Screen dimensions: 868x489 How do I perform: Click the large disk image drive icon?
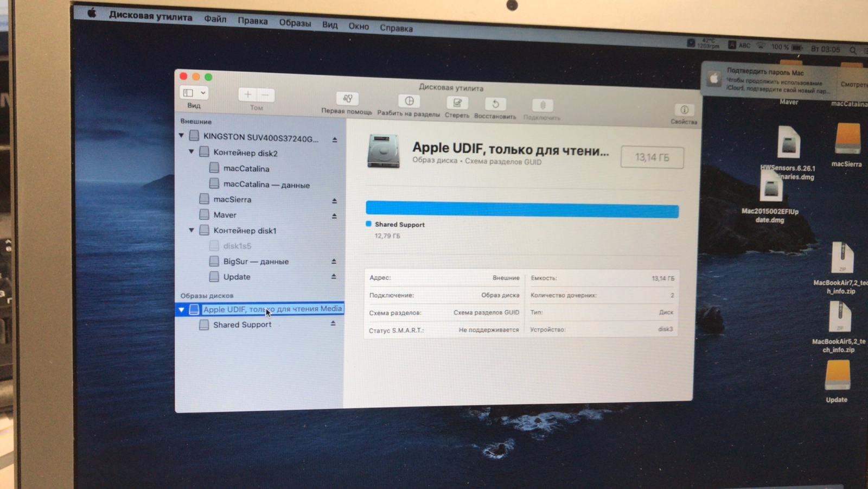[x=384, y=151]
